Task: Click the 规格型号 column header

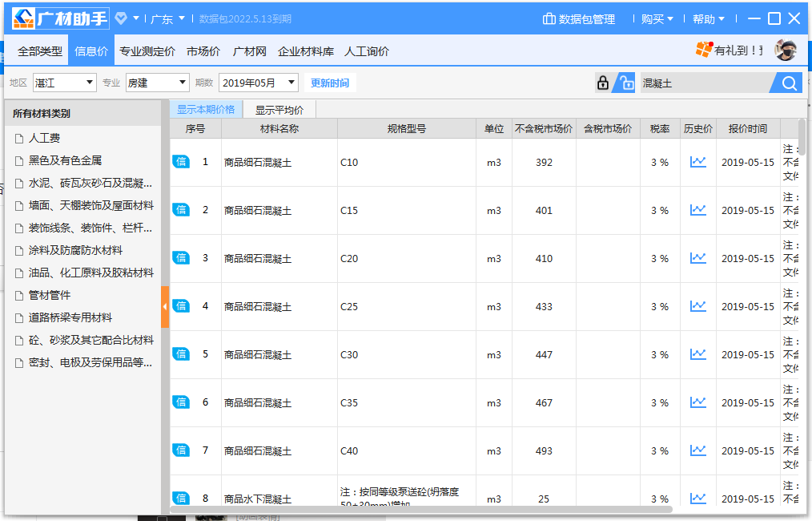Action: point(407,128)
